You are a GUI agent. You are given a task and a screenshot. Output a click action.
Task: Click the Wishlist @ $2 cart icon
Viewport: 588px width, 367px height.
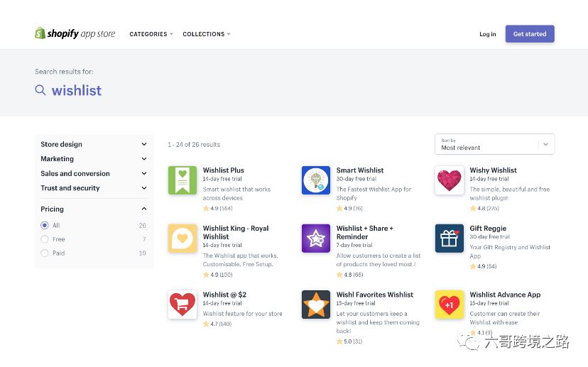(x=183, y=305)
